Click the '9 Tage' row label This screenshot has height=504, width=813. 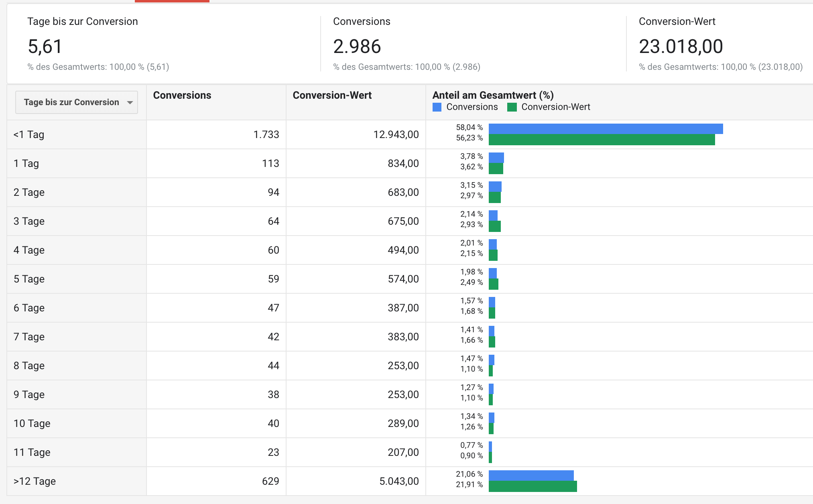coord(29,394)
